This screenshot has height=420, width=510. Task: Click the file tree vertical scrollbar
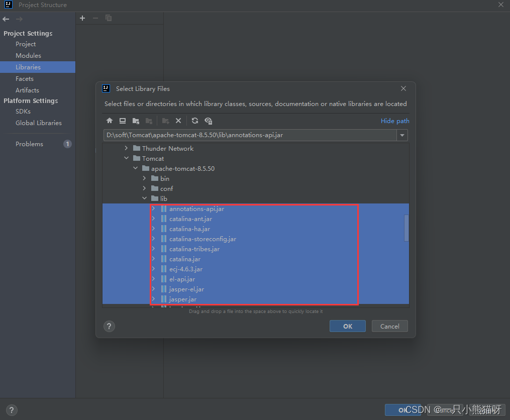pos(406,228)
